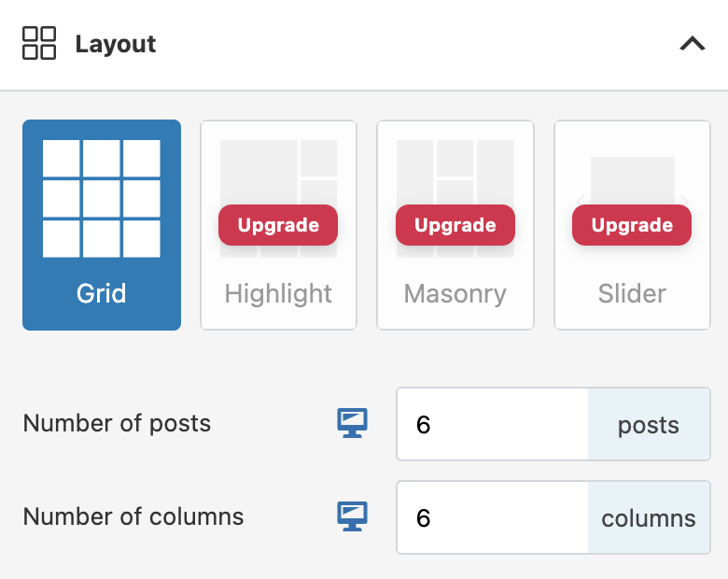Screen dimensions: 728x579
Task: Click the Layout section title text
Action: 116,44
